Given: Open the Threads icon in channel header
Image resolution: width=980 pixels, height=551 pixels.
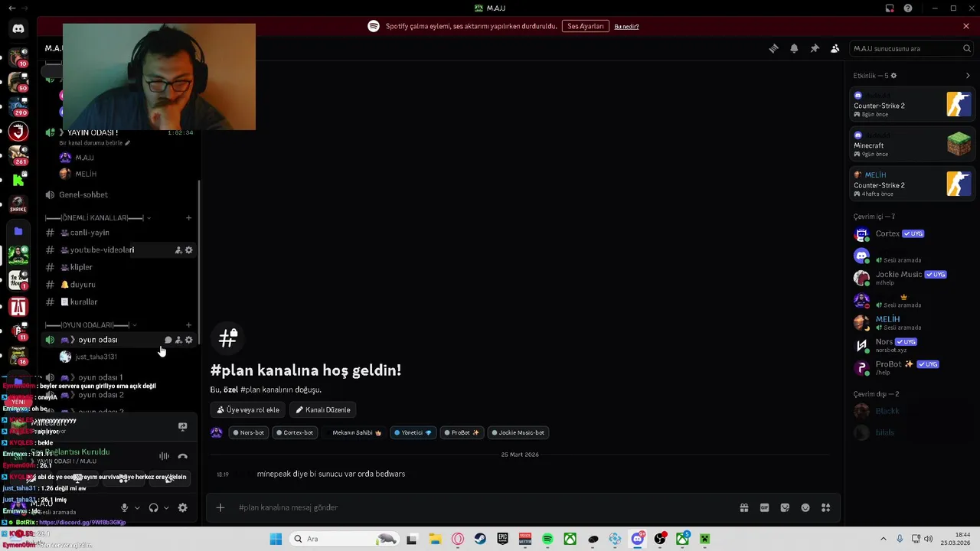Looking at the screenshot, I should 773,48.
